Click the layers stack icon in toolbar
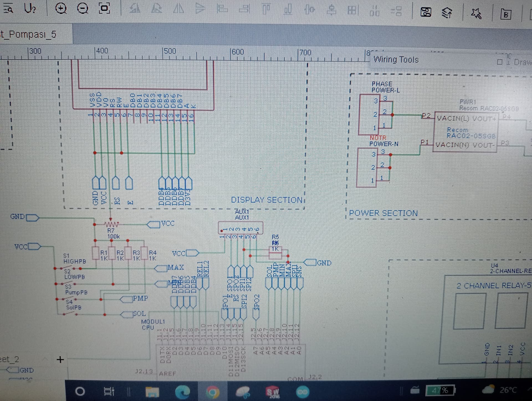This screenshot has width=532, height=401. (x=446, y=13)
